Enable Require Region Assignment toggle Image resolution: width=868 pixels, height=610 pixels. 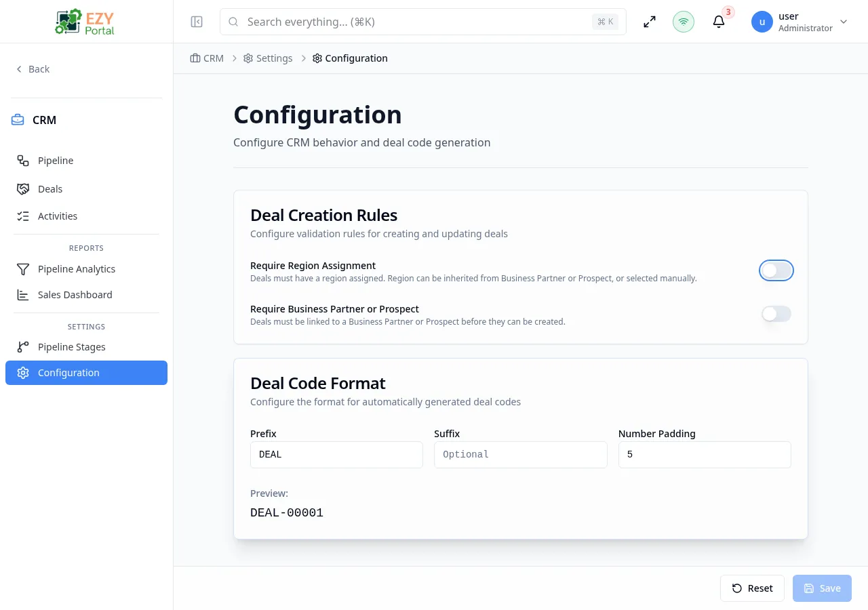776,270
